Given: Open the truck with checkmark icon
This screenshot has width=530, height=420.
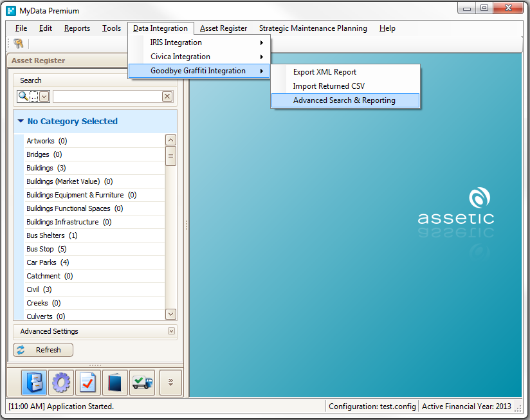Looking at the screenshot, I should tap(142, 383).
